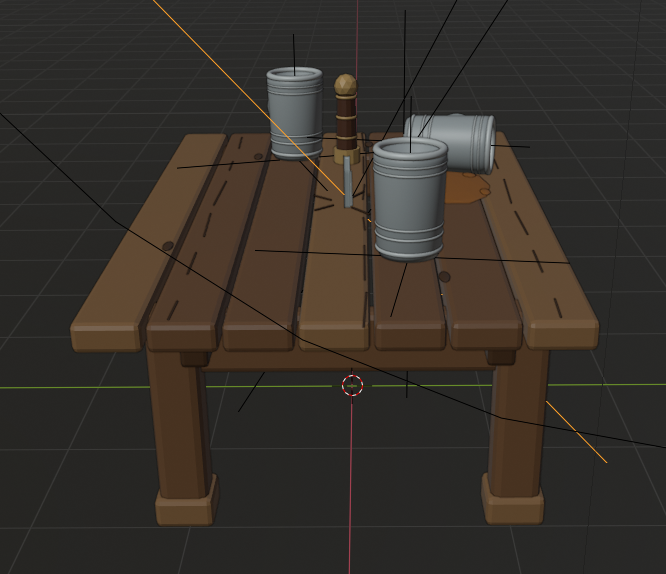
Task: Click the red-white 3D cursor below the table
Action: coord(352,385)
